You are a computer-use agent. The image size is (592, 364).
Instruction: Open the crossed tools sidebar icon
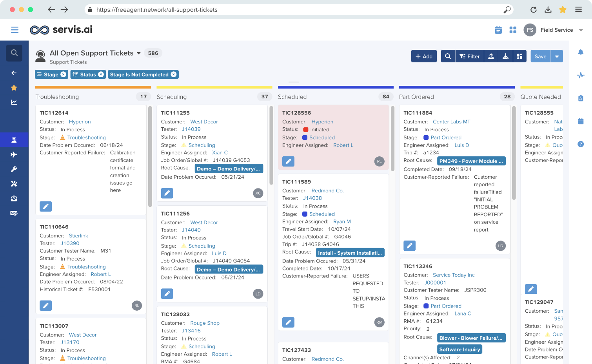(x=14, y=184)
